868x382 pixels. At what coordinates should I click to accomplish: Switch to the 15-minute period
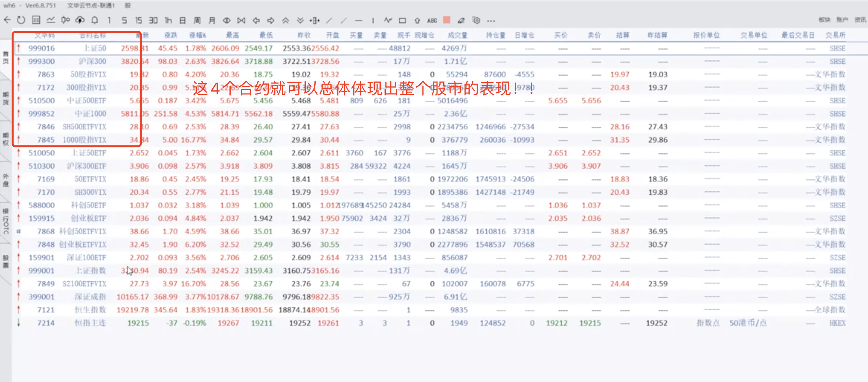click(x=138, y=20)
